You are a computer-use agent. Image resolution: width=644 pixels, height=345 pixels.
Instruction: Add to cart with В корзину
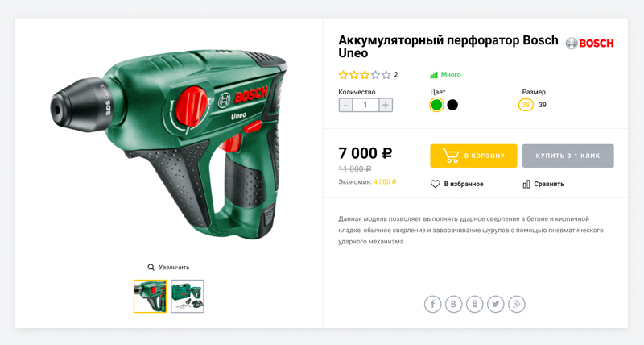(473, 156)
